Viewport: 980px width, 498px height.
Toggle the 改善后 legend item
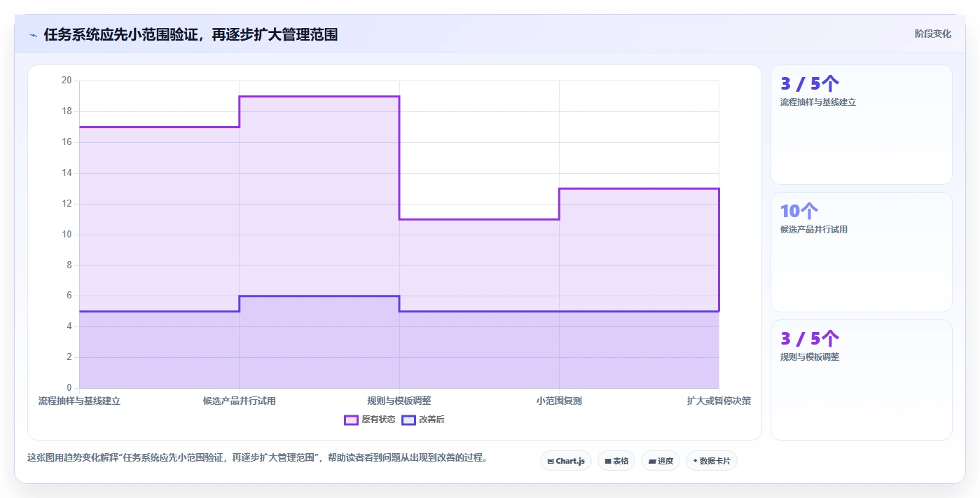(423, 420)
